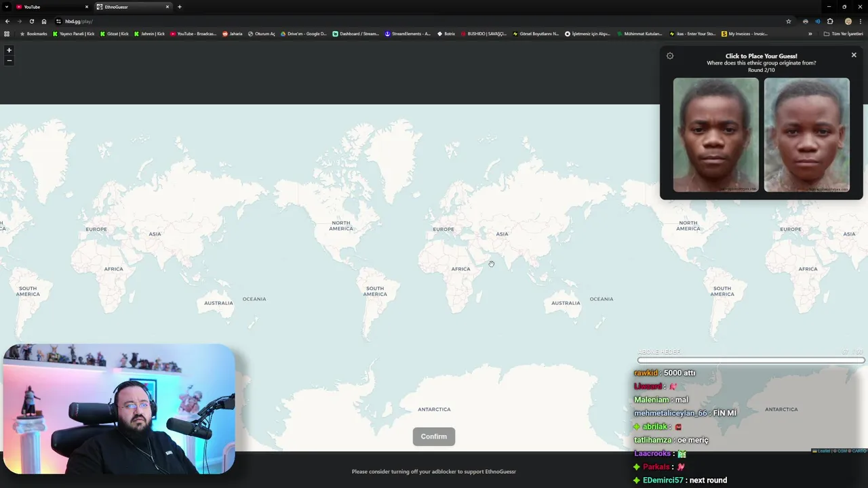Open Görsel Boyutlarını bookmark
The height and width of the screenshot is (488, 868).
tap(536, 33)
